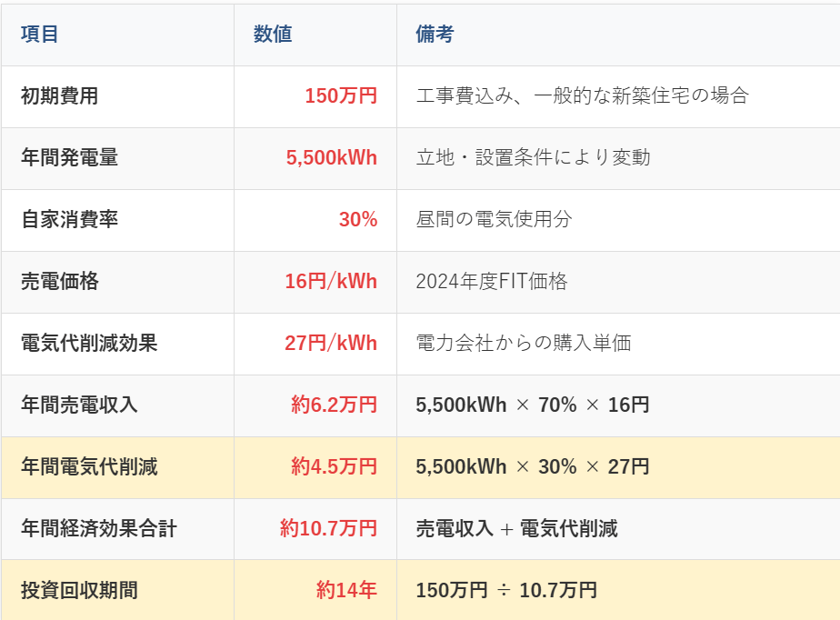The height and width of the screenshot is (620, 840).
Task: Select the 年間電気代削減 row label
Action: 89,467
